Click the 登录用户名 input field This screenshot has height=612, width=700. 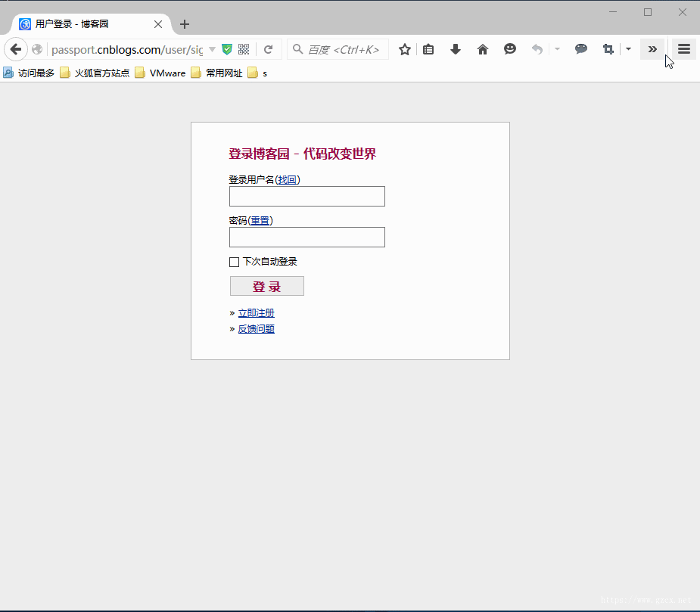pos(307,197)
